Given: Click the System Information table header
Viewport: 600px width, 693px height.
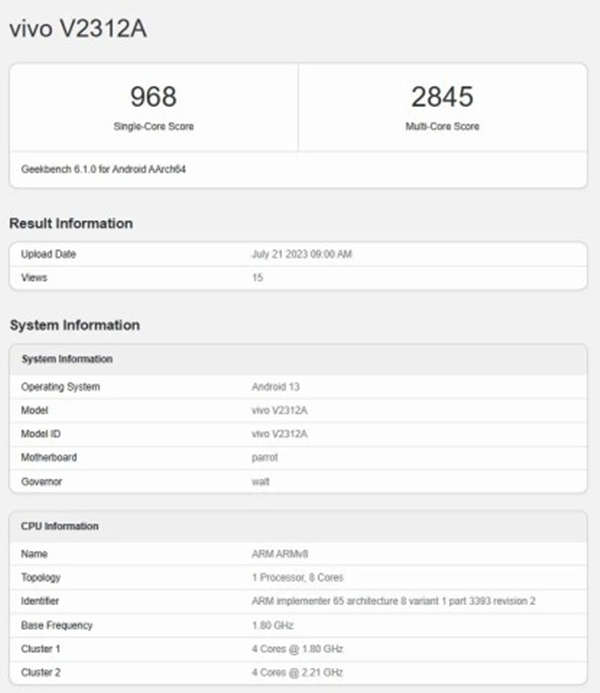Looking at the screenshot, I should 298,359.
